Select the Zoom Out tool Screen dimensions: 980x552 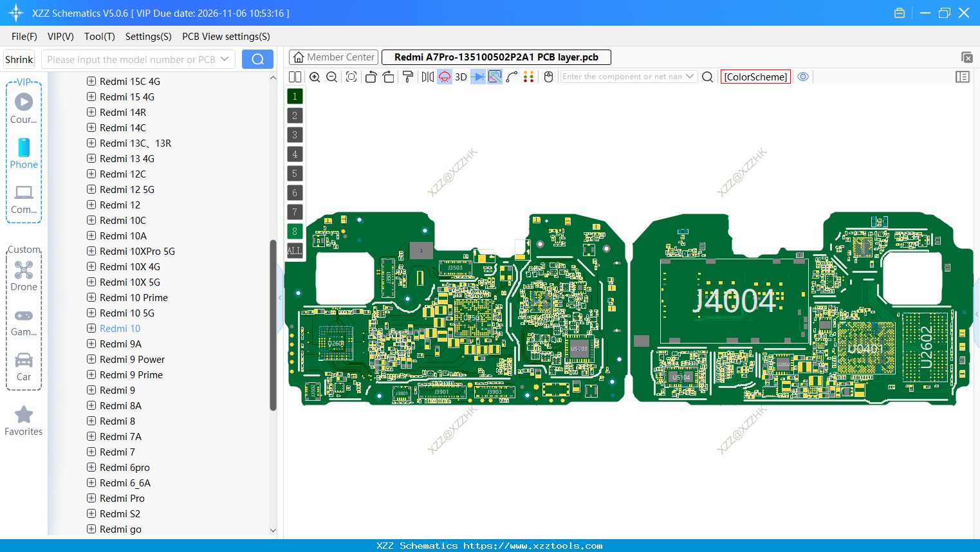point(331,77)
